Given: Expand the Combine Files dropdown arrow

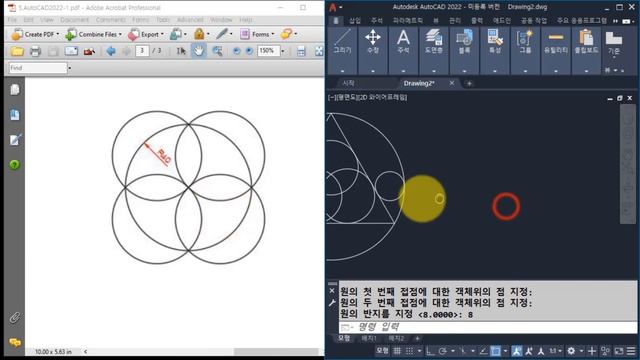Looking at the screenshot, I should [120, 34].
